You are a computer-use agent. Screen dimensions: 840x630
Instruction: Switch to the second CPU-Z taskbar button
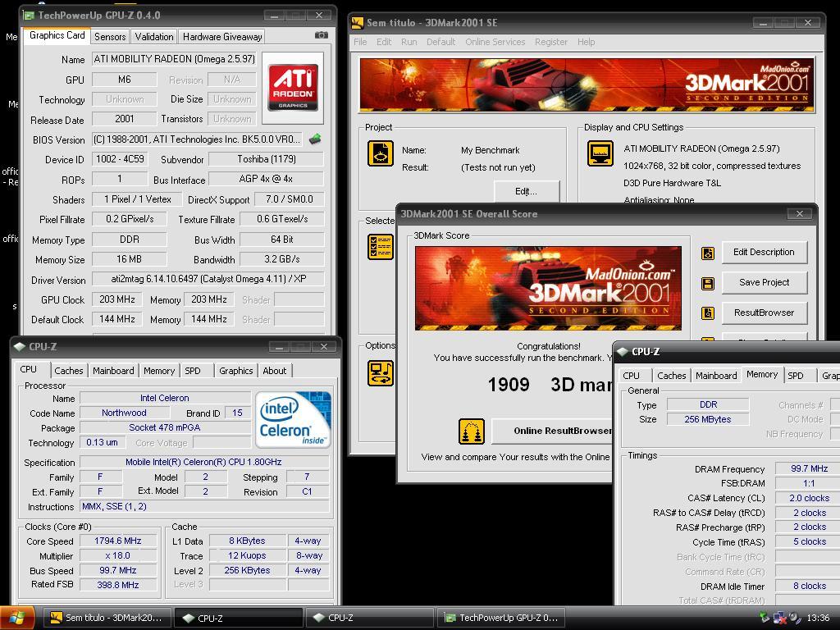click(x=370, y=618)
